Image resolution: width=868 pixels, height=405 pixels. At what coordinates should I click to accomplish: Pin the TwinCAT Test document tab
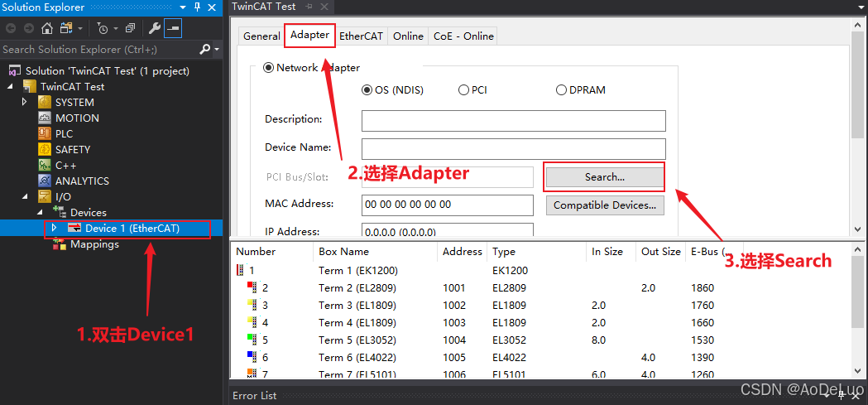(309, 7)
